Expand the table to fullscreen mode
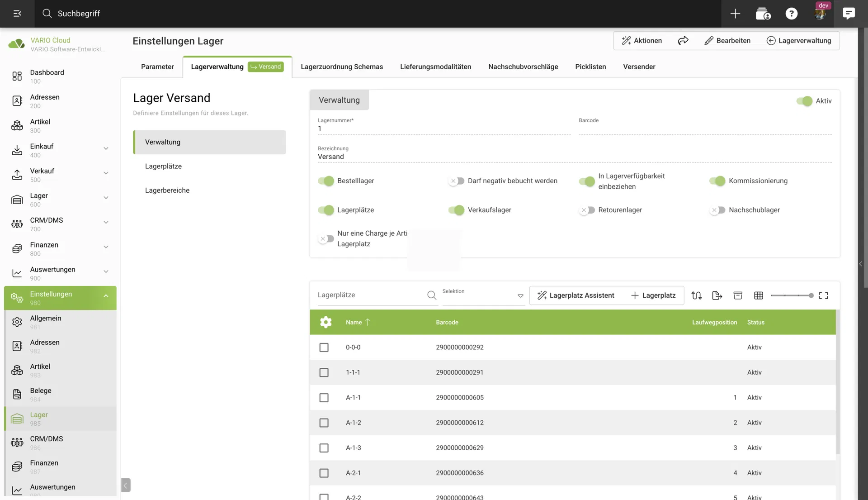 tap(824, 295)
